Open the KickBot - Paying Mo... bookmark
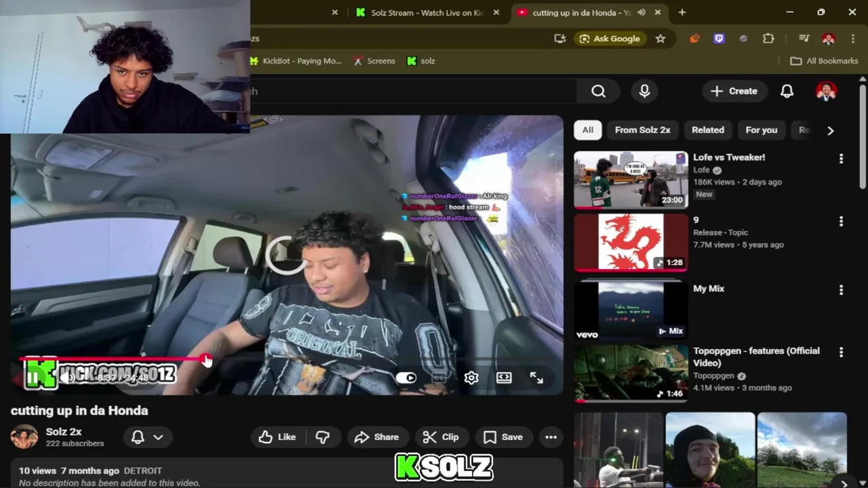 pyautogui.click(x=296, y=61)
